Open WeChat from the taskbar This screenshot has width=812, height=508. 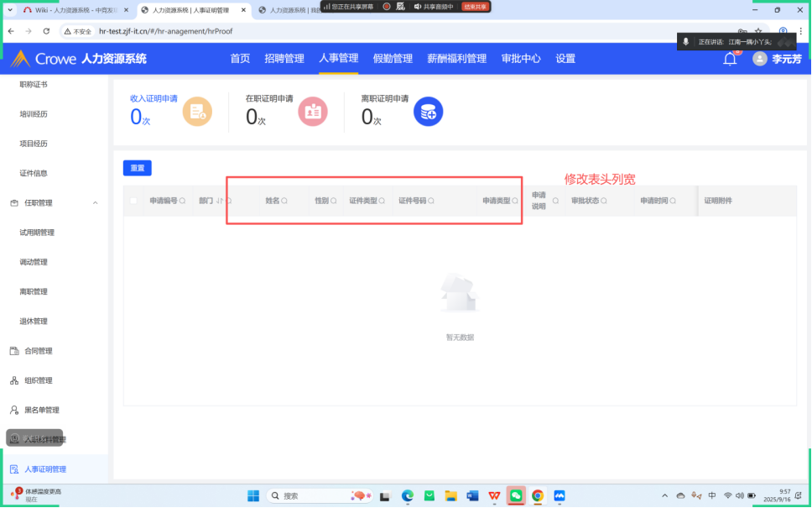point(516,496)
